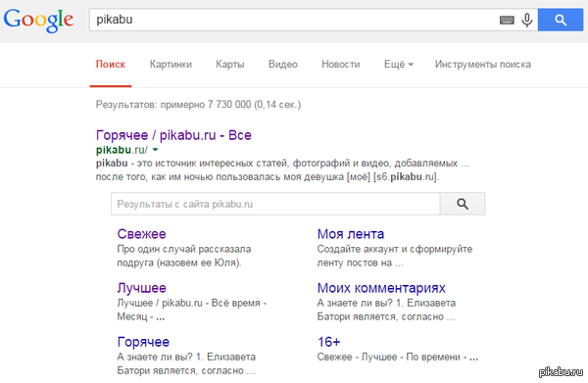Switch to the Карты tab
Viewport: 588px width, 383px height.
tap(230, 65)
